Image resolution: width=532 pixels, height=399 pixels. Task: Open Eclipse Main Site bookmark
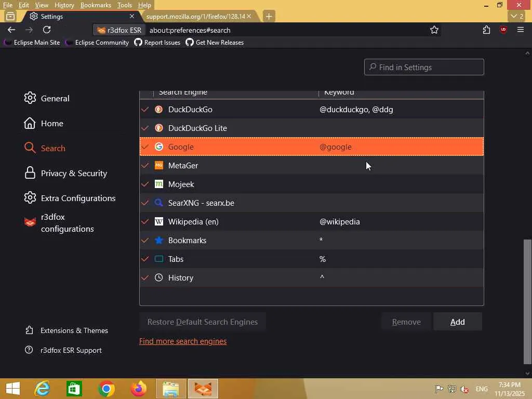(32, 43)
